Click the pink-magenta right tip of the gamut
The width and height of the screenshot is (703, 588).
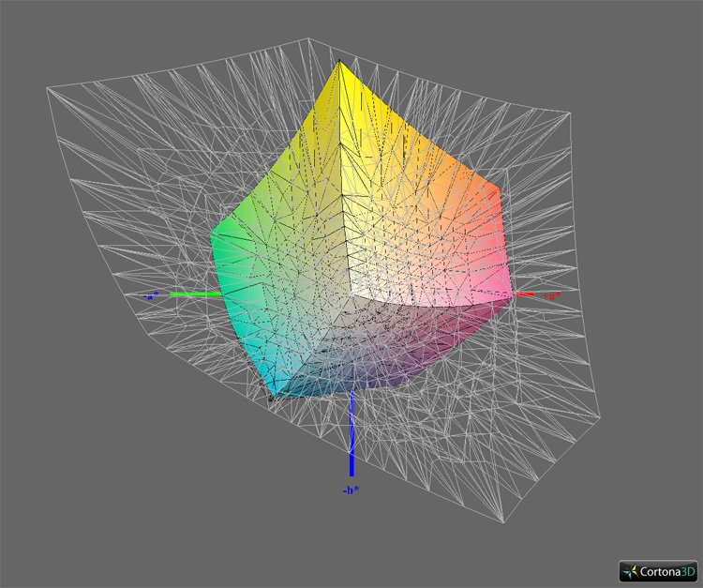click(511, 289)
